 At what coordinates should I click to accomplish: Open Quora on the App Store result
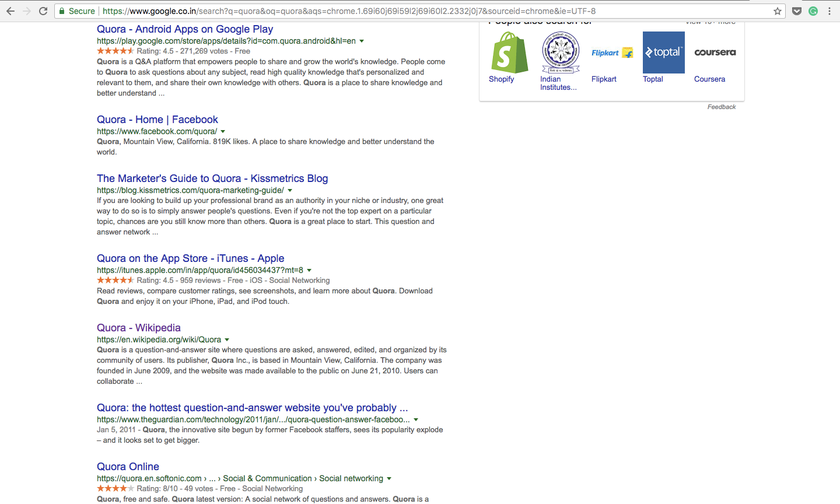pyautogui.click(x=191, y=258)
